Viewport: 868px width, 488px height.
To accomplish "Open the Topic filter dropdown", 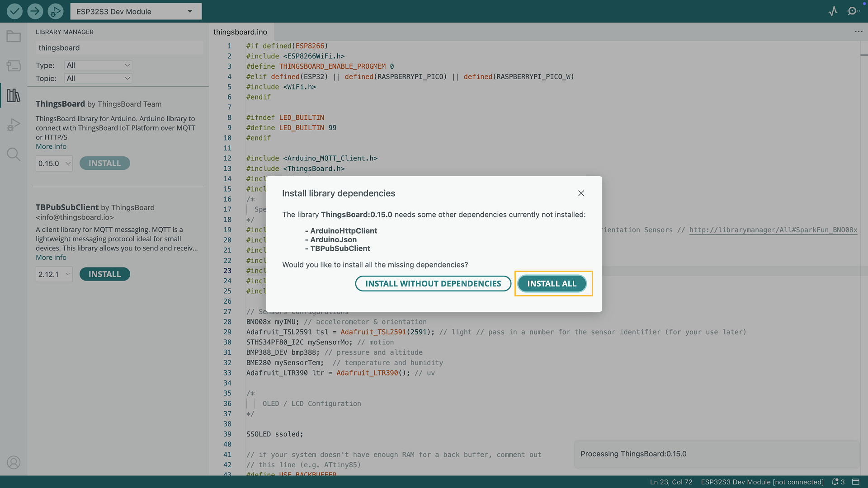I will pyautogui.click(x=98, y=78).
